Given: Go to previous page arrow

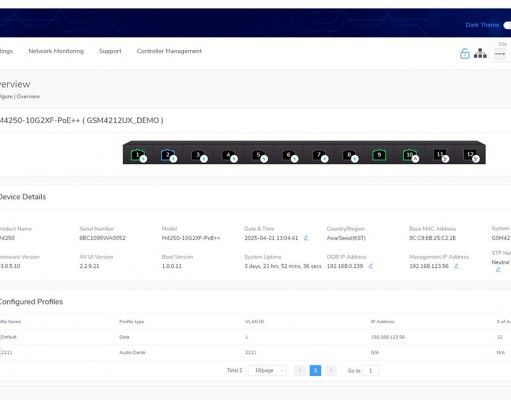Looking at the screenshot, I should 300,370.
